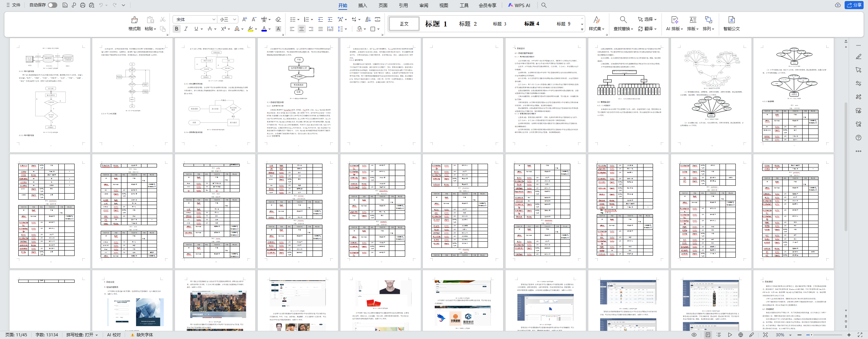Toggle strikethrough formatting

tap(210, 29)
